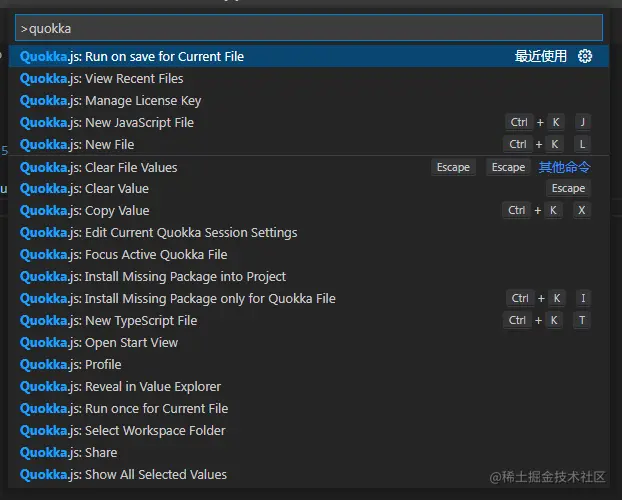Image resolution: width=622 pixels, height=500 pixels.
Task: Click the 最近使用 label on the first row
Action: click(x=541, y=56)
